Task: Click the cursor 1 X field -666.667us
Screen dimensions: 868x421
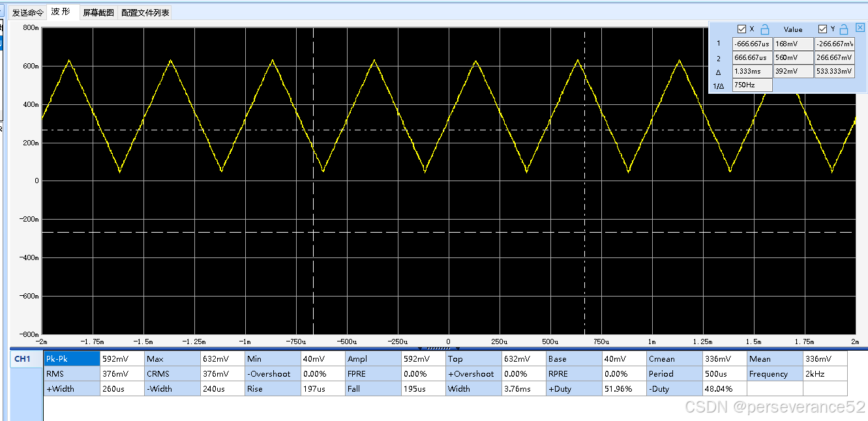Action: click(x=753, y=44)
